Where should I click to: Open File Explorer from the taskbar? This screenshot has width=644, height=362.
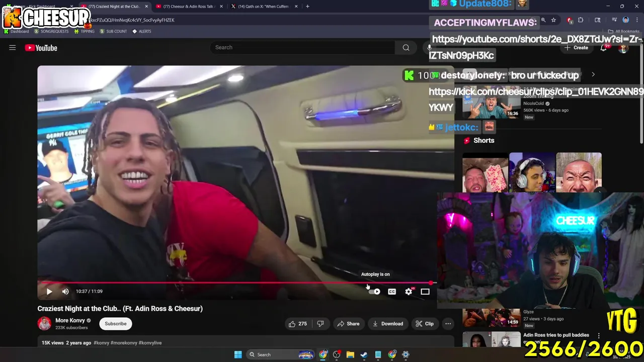tap(350, 354)
